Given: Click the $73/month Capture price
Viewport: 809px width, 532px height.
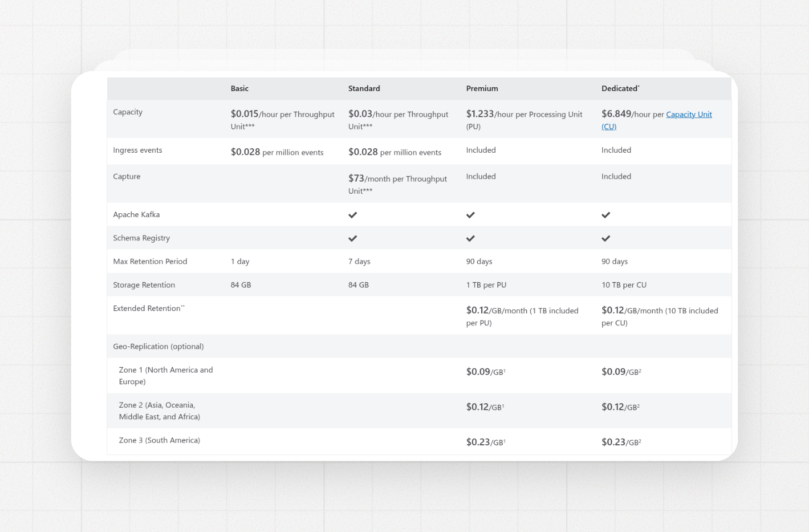Looking at the screenshot, I should (398, 184).
